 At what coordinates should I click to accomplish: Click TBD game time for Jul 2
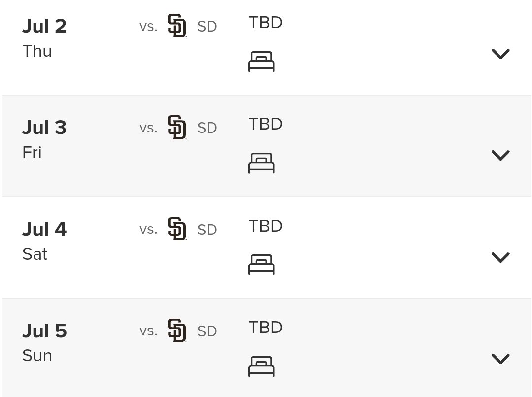click(265, 23)
